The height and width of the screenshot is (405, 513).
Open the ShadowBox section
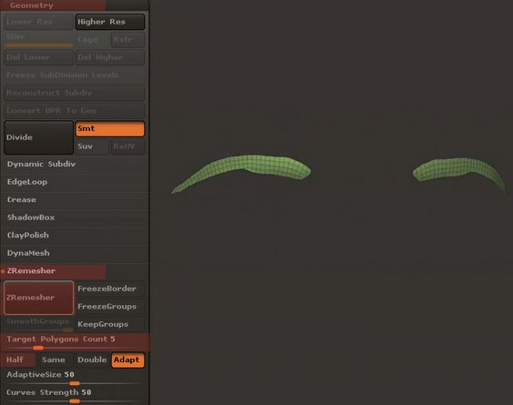pyautogui.click(x=75, y=217)
